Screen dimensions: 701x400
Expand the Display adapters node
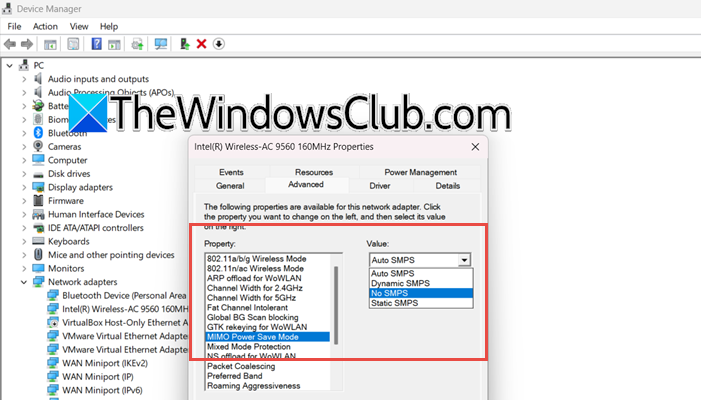point(24,187)
